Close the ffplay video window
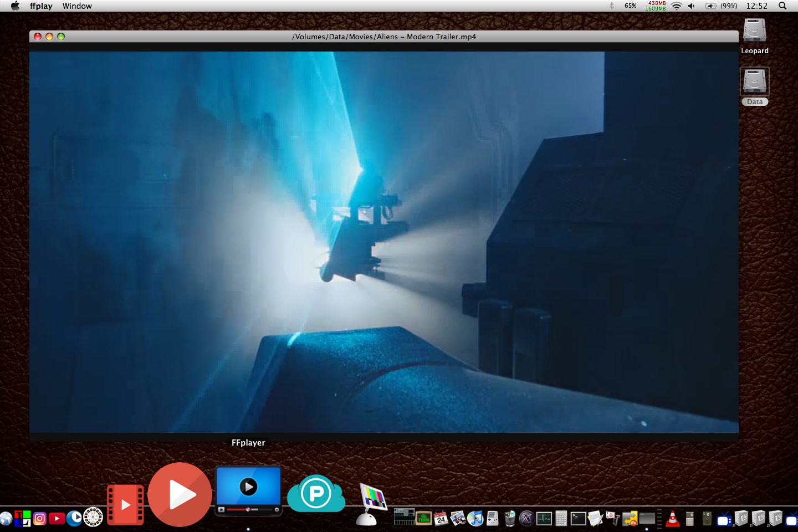Screen dimensions: 798x532 (38, 37)
